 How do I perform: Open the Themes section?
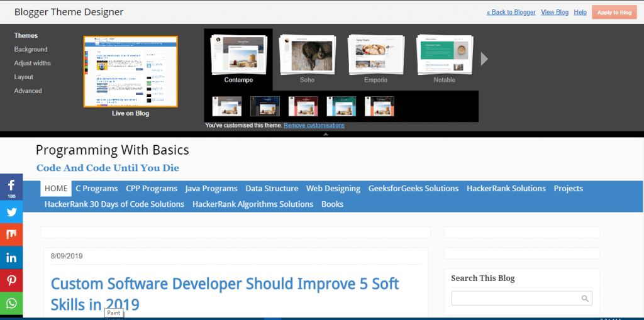(x=26, y=35)
